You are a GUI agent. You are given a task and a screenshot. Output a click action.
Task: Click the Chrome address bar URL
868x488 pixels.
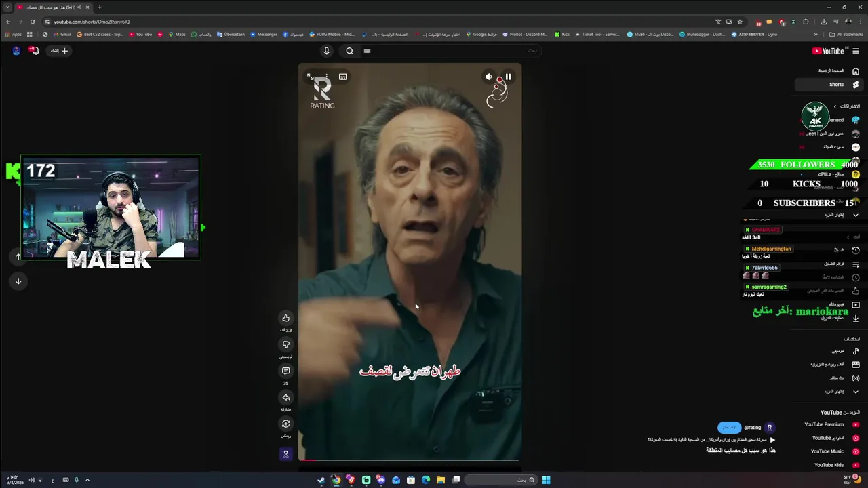(92, 22)
